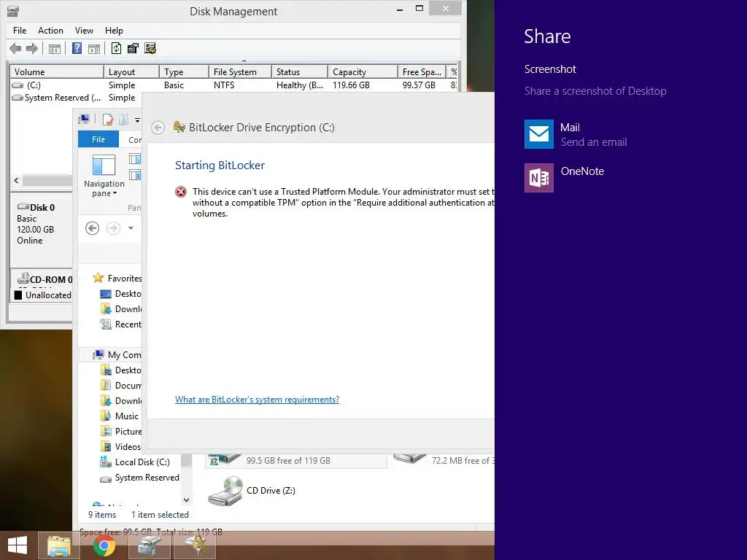Screen dimensions: 747x560
Task: Click the File System column header
Action: (x=240, y=72)
